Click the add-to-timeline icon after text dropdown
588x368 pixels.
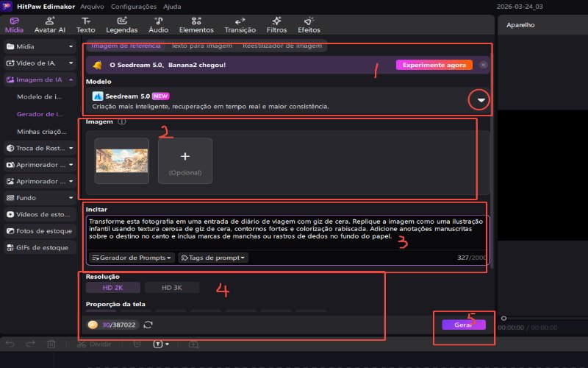click(193, 344)
